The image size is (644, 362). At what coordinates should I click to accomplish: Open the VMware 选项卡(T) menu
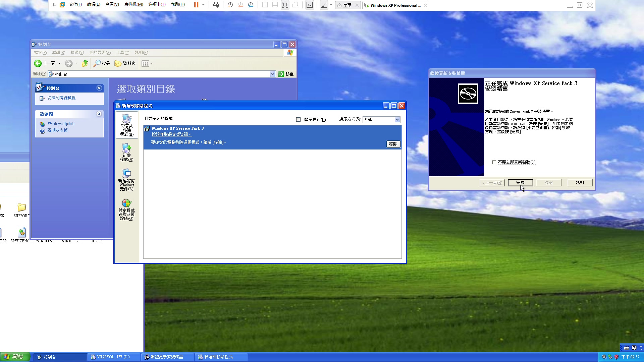point(157,5)
